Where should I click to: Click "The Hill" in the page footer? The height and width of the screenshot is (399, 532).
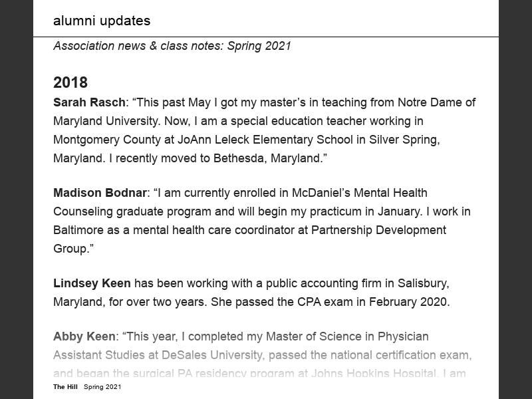tap(66, 387)
